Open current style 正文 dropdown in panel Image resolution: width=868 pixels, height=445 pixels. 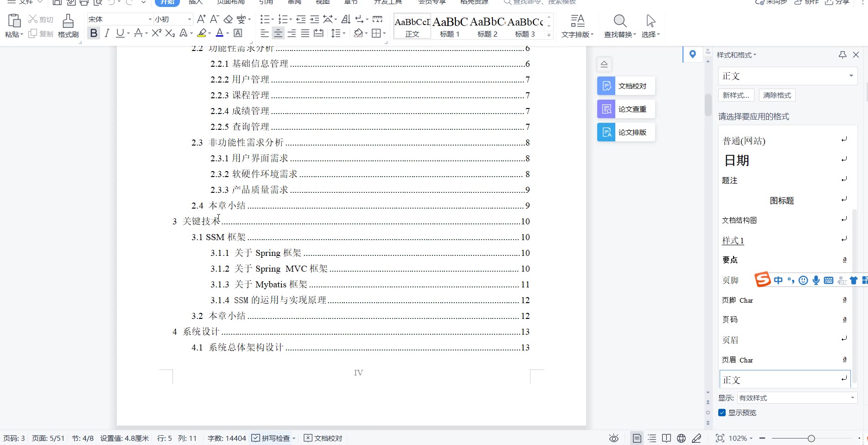[851, 76]
